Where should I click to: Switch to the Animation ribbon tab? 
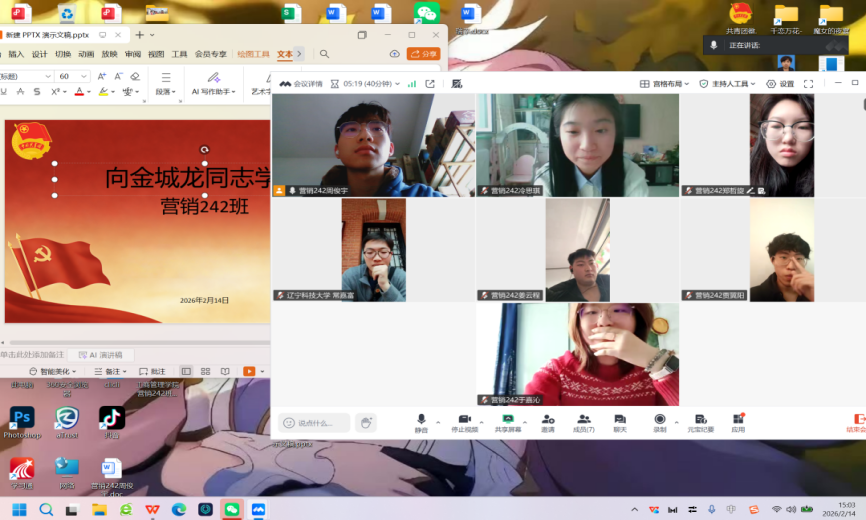click(x=86, y=54)
